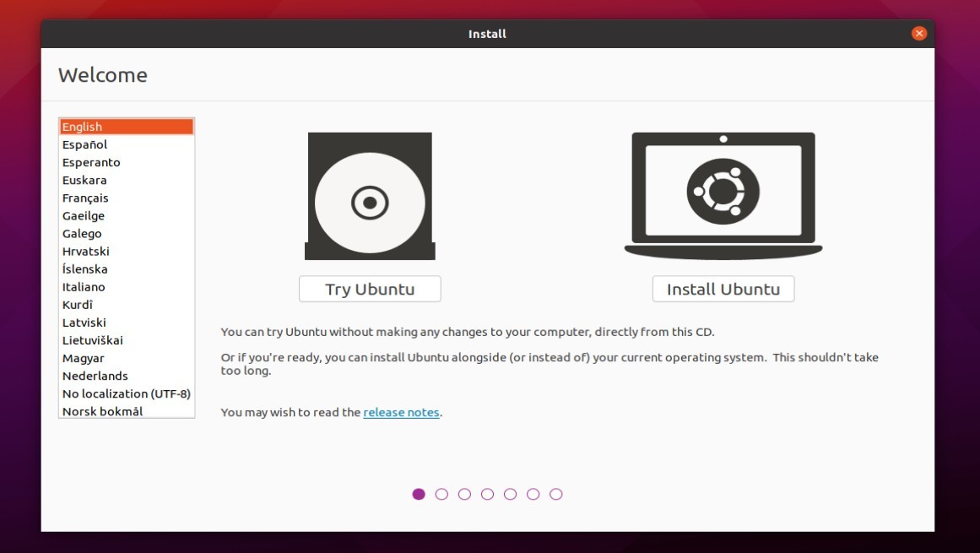Click the Install Ubuntu button
The height and width of the screenshot is (553, 980).
coord(723,288)
